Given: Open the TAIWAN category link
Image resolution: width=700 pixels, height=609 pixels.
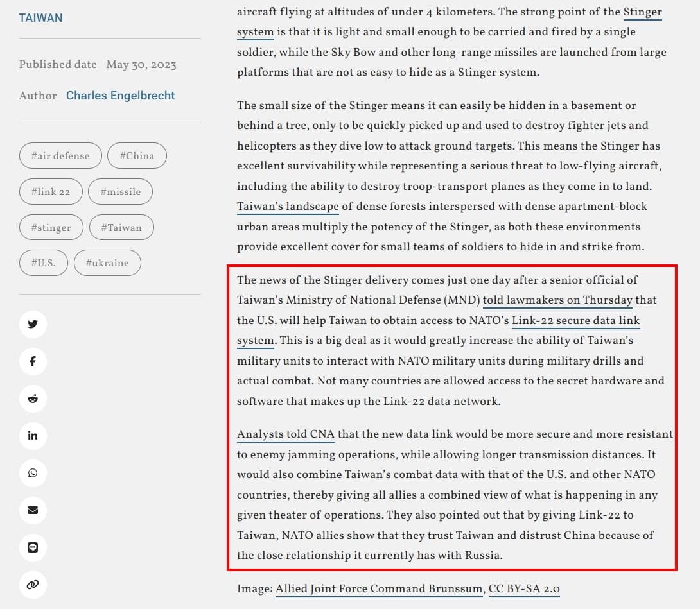Looking at the screenshot, I should click(x=40, y=18).
